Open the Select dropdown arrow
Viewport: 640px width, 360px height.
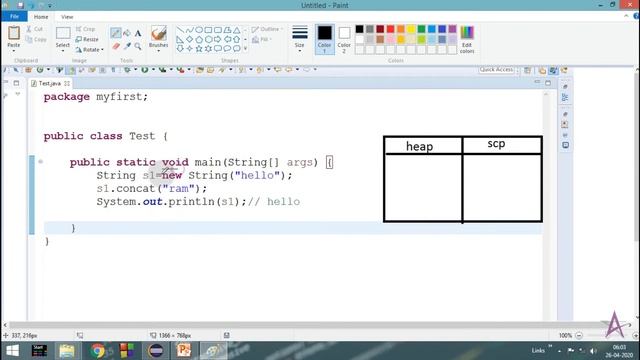pos(63,51)
